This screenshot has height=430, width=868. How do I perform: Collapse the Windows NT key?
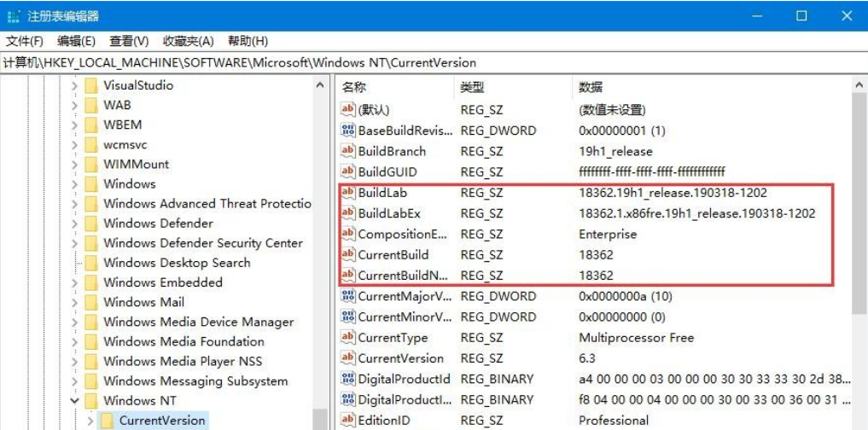point(75,401)
